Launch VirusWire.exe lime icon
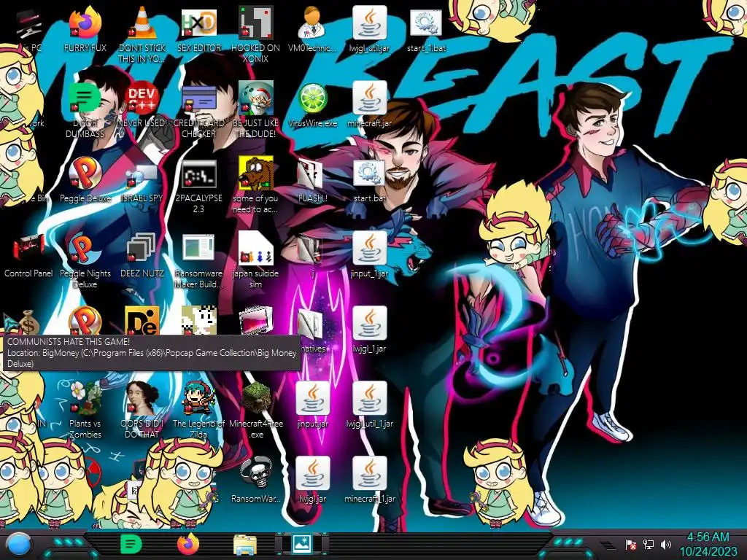747x560 pixels. pyautogui.click(x=312, y=99)
